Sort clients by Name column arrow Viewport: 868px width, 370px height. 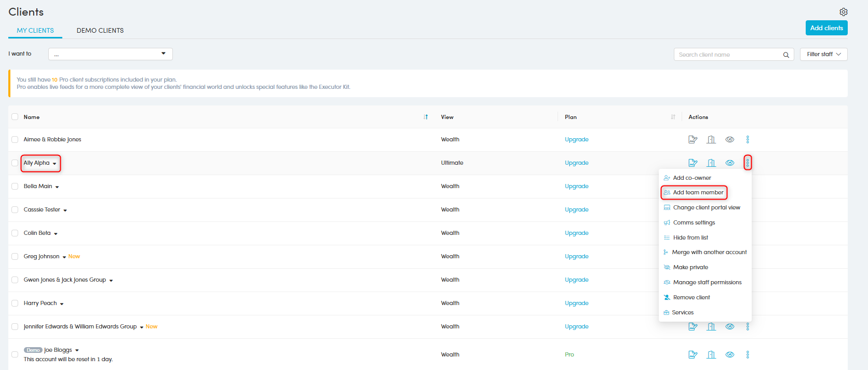click(426, 117)
